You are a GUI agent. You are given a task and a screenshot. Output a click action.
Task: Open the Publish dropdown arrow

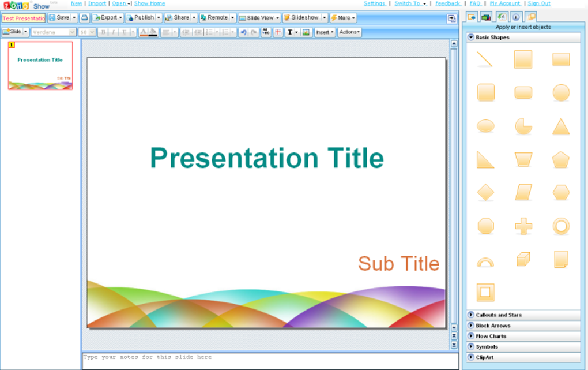click(x=159, y=18)
